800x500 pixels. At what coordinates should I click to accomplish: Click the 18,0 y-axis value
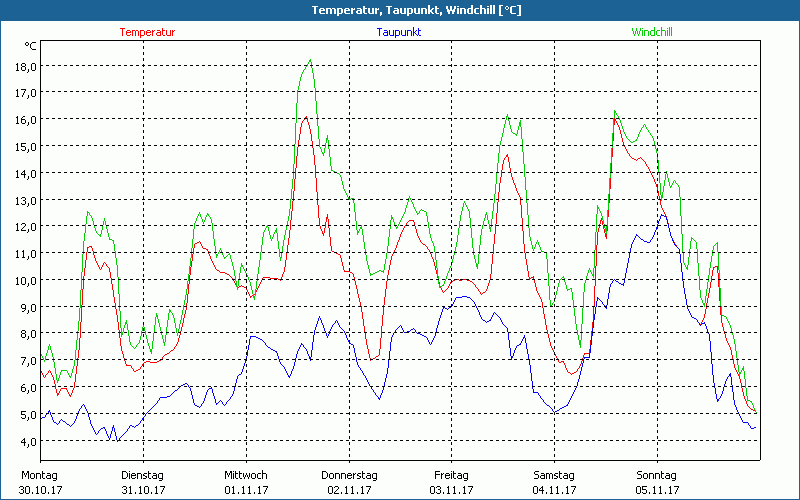(x=25, y=66)
